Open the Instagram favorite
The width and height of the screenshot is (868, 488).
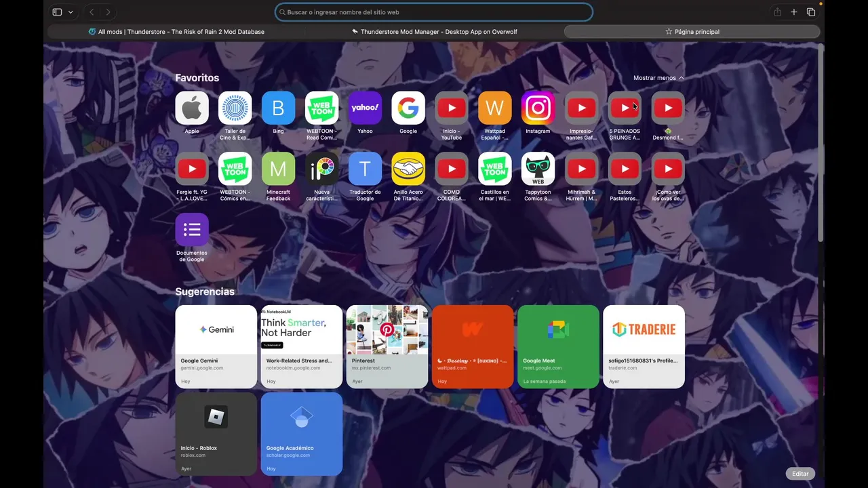click(538, 108)
